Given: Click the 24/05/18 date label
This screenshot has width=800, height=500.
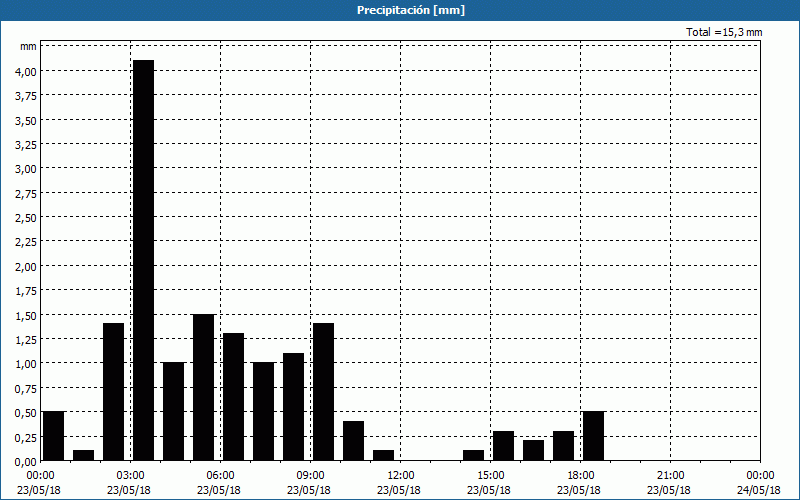Looking at the screenshot, I should tap(760, 490).
